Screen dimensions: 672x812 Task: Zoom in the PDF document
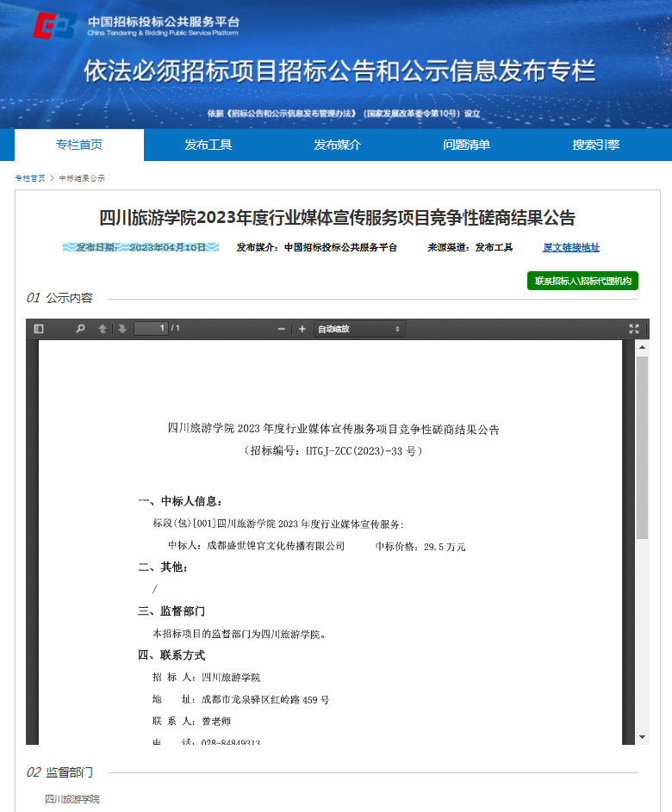[x=302, y=329]
